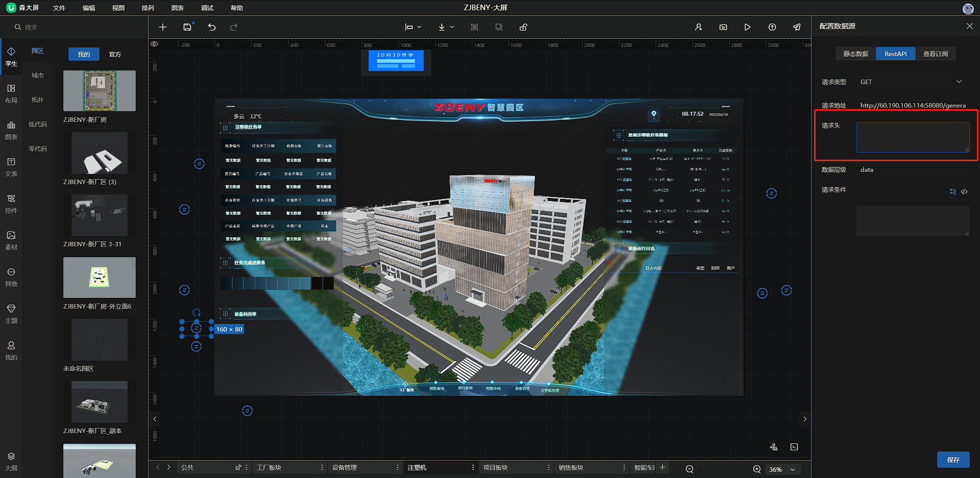Click the 请求条件 list-mode icon
This screenshot has height=478, width=980.
(x=953, y=192)
